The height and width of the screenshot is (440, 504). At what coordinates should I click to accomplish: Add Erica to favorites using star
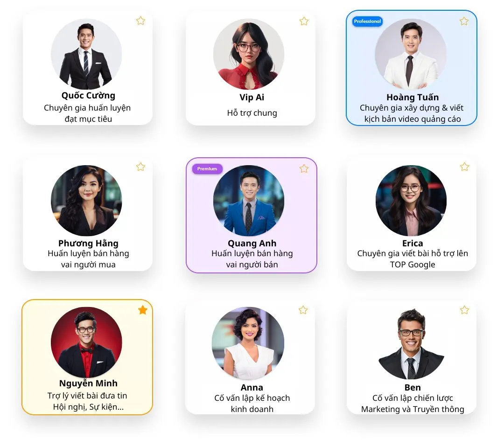464,167
